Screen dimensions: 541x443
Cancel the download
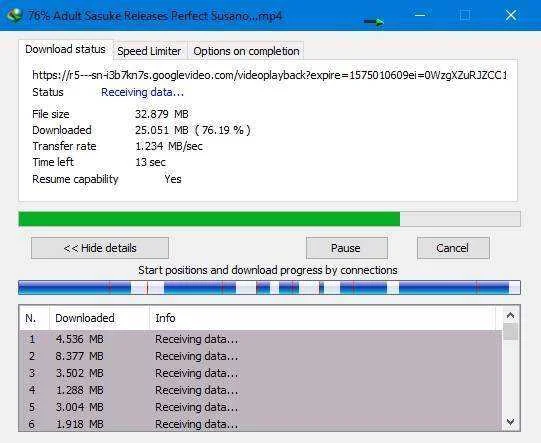pyautogui.click(x=453, y=248)
